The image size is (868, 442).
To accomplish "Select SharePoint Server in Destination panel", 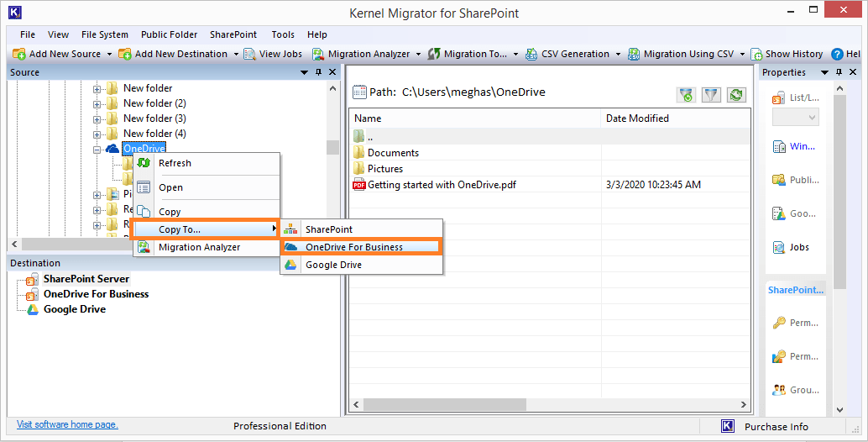I will 86,279.
